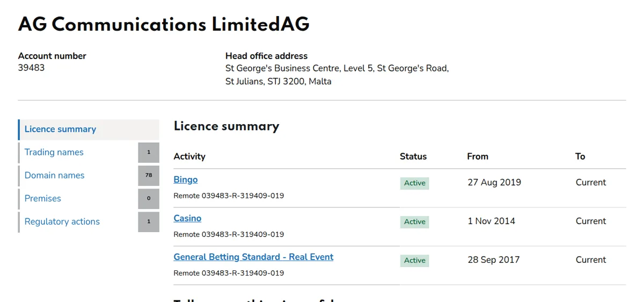Click the Head office address heading
Viewport: 644px width, 302px height.
(266, 56)
